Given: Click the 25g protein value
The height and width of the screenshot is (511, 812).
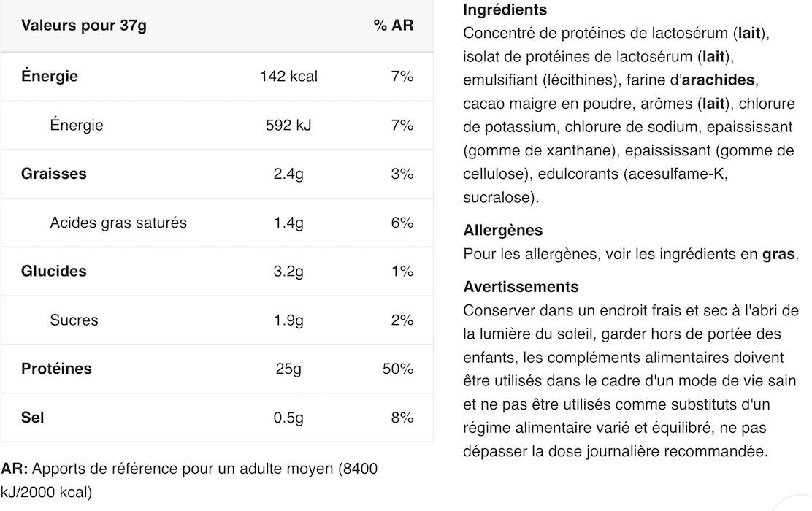Looking at the screenshot, I should [x=288, y=369].
